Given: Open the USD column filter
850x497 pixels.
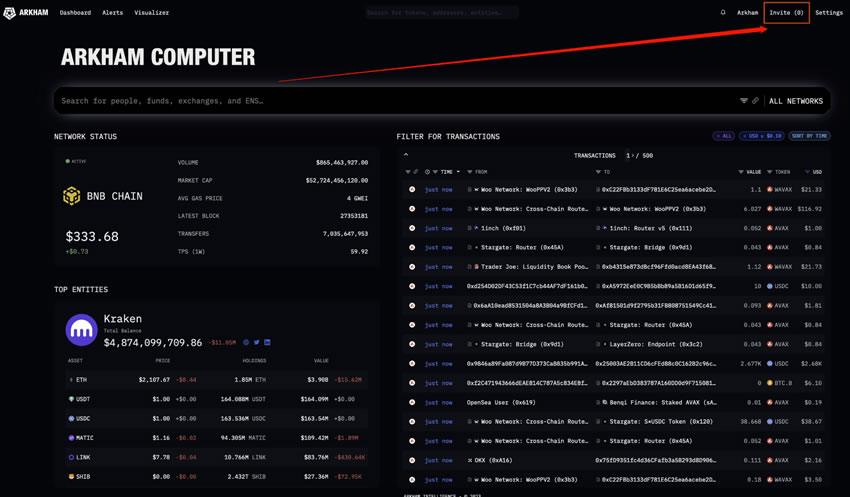Looking at the screenshot, I should tap(807, 172).
